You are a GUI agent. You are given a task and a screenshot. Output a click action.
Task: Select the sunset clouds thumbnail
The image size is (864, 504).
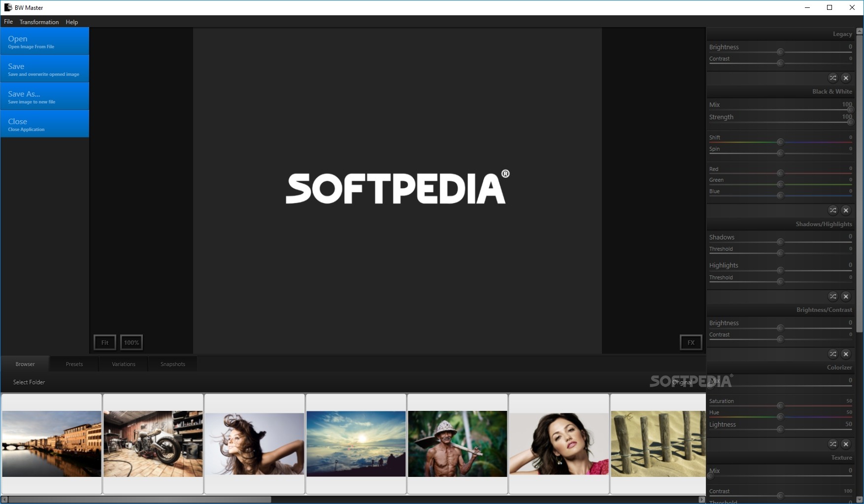pyautogui.click(x=356, y=443)
